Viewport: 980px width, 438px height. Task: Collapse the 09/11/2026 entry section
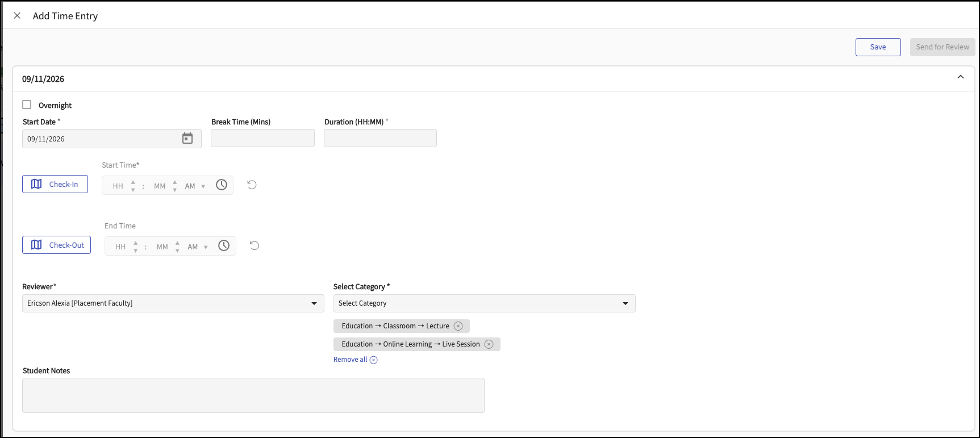961,77
